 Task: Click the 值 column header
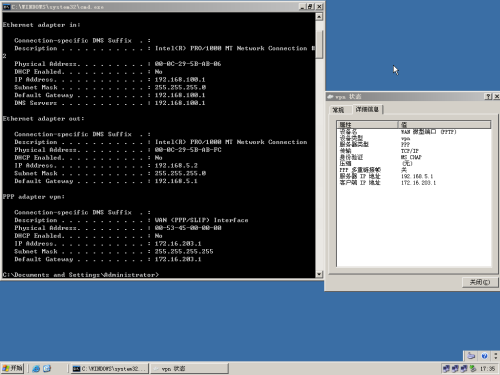pos(445,125)
